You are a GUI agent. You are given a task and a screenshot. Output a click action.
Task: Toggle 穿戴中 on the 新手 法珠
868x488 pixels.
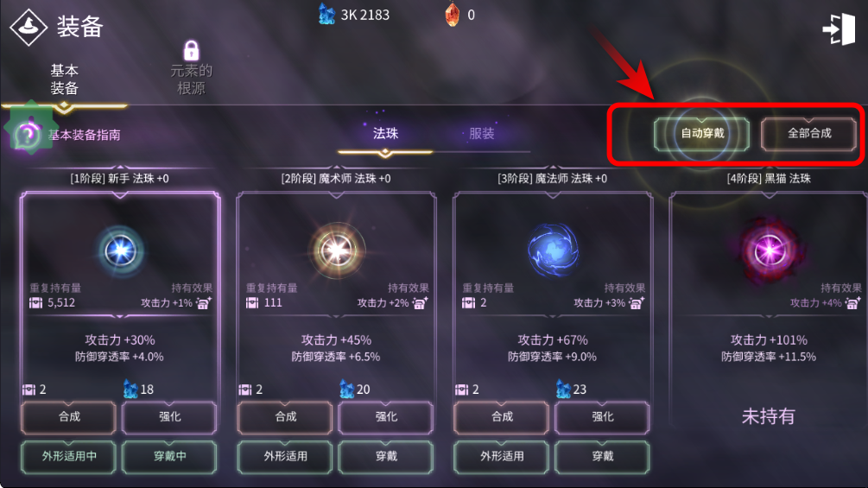pyautogui.click(x=169, y=456)
